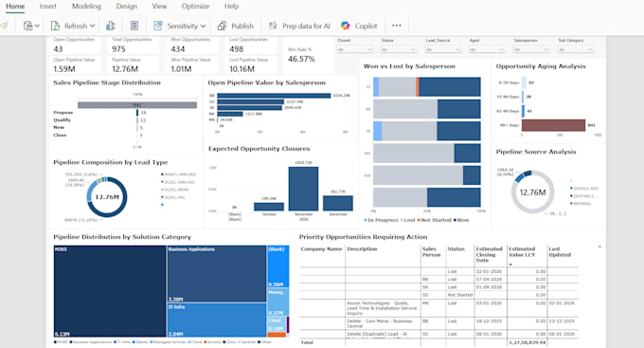644x348 pixels.
Task: Sort by Status column header
Action: [x=456, y=248]
